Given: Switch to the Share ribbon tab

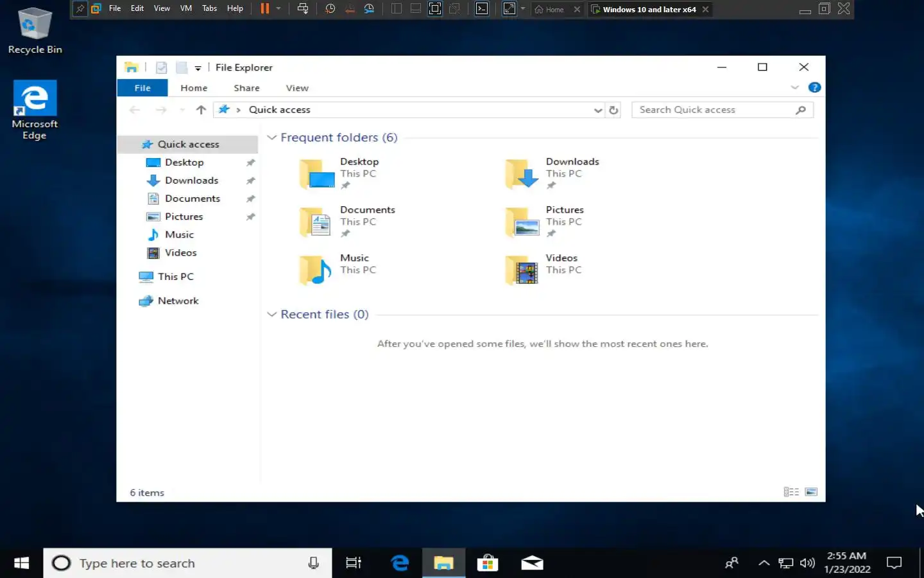Looking at the screenshot, I should tap(246, 88).
